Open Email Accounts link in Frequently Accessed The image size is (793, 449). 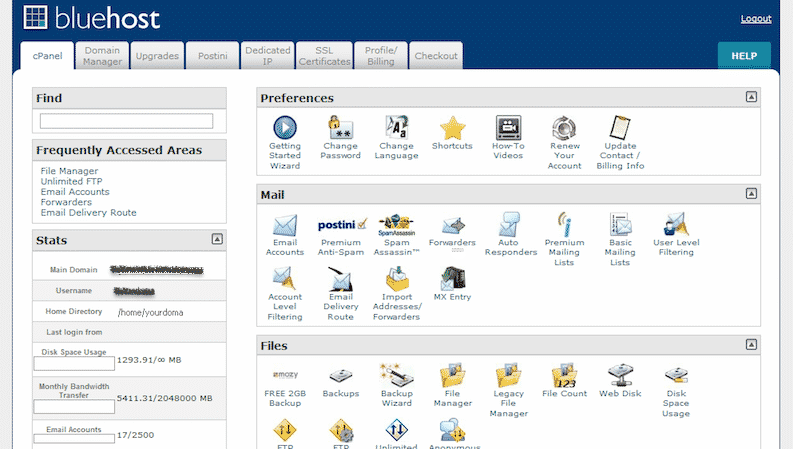75,192
